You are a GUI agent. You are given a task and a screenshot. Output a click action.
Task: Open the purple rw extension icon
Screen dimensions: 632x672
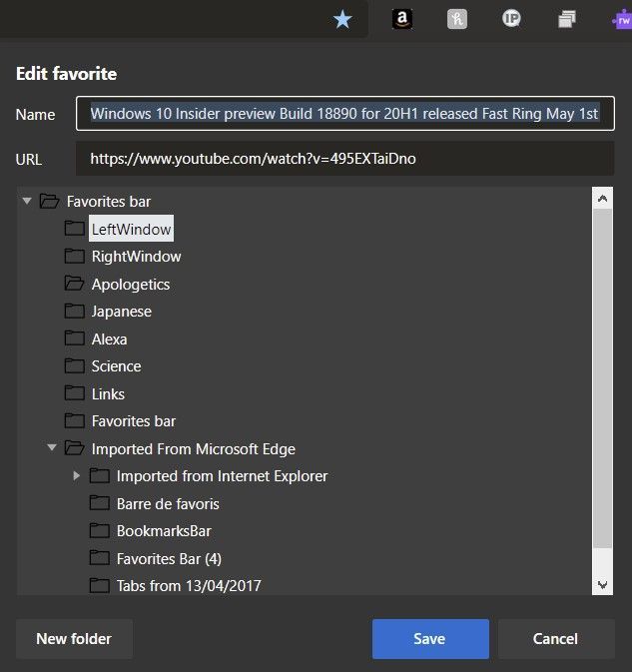[622, 20]
